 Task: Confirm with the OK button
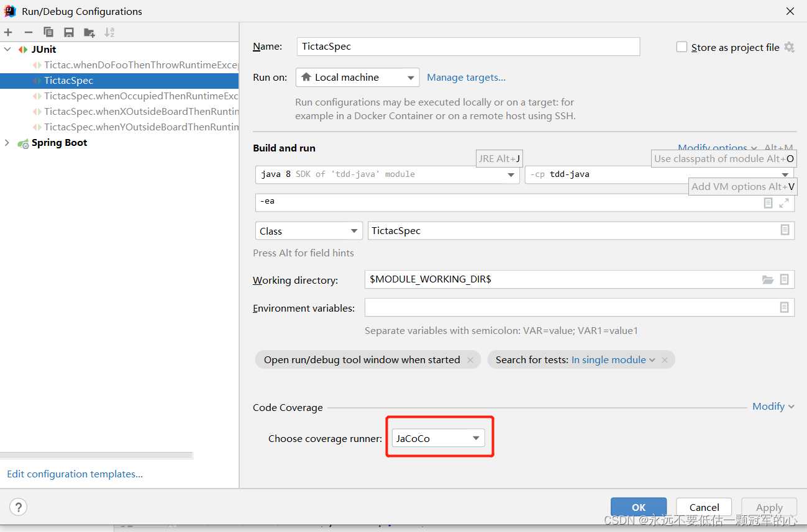(639, 507)
